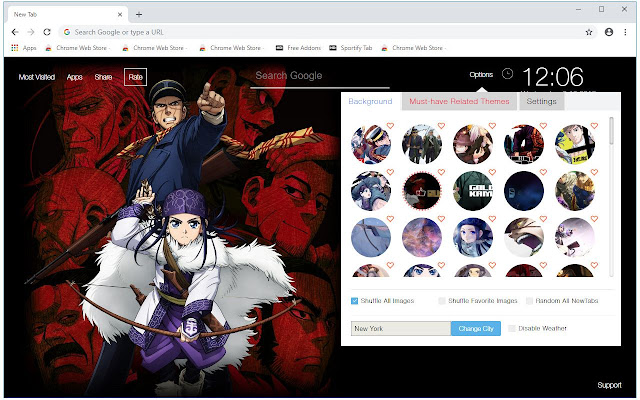Image resolution: width=640 pixels, height=400 pixels.
Task: Reload the page with the refresh icon
Action: [x=47, y=32]
